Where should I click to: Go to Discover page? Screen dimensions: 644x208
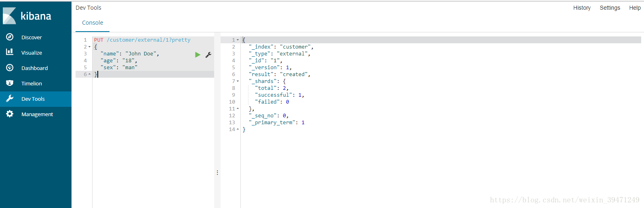pos(32,37)
